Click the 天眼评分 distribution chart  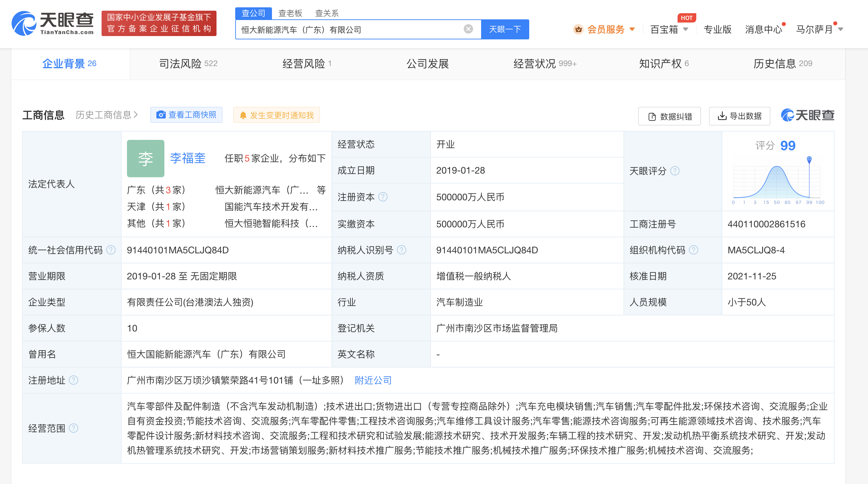[778, 180]
